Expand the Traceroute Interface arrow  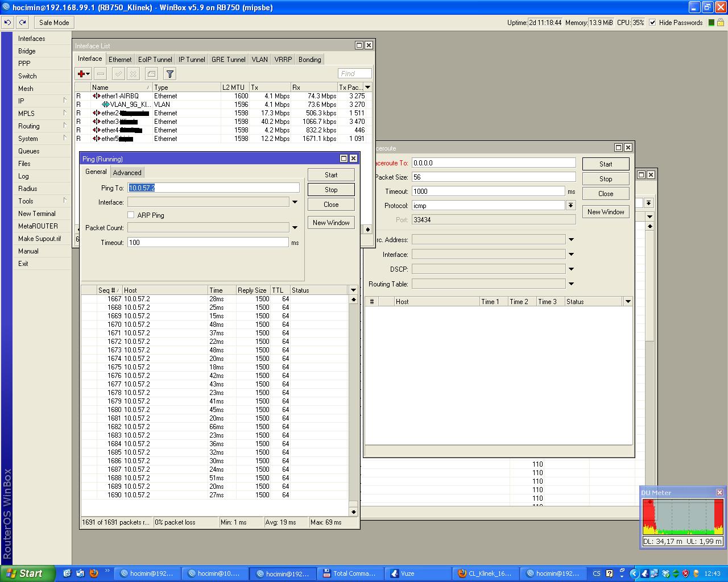pos(571,255)
